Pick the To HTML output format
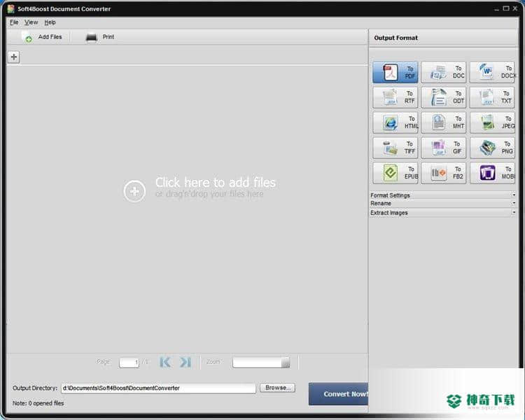The width and height of the screenshot is (525, 420). tap(395, 122)
